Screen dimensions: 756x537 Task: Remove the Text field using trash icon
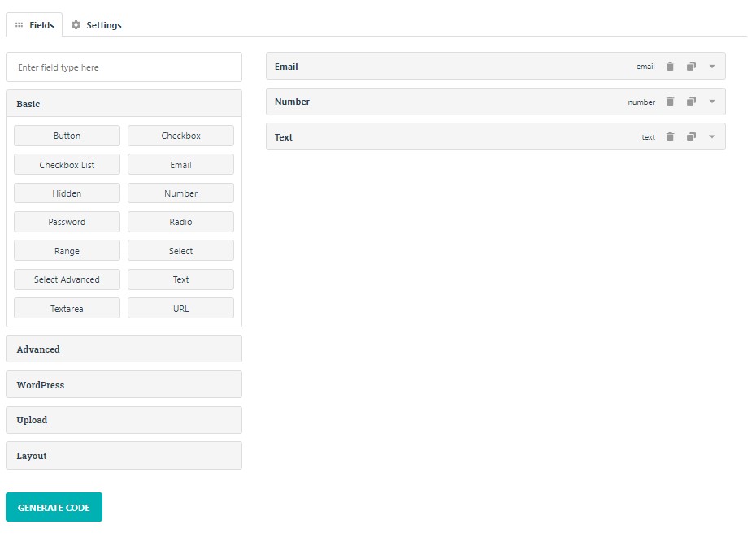[x=670, y=137]
